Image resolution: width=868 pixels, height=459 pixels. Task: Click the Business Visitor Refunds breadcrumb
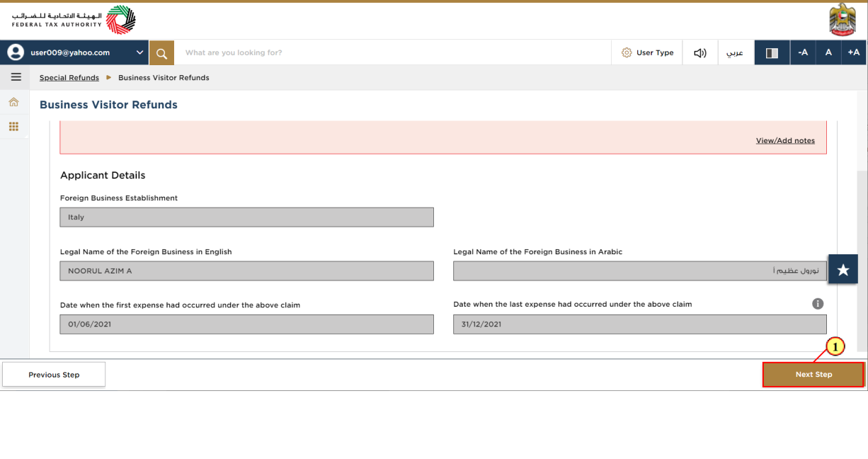coord(164,78)
